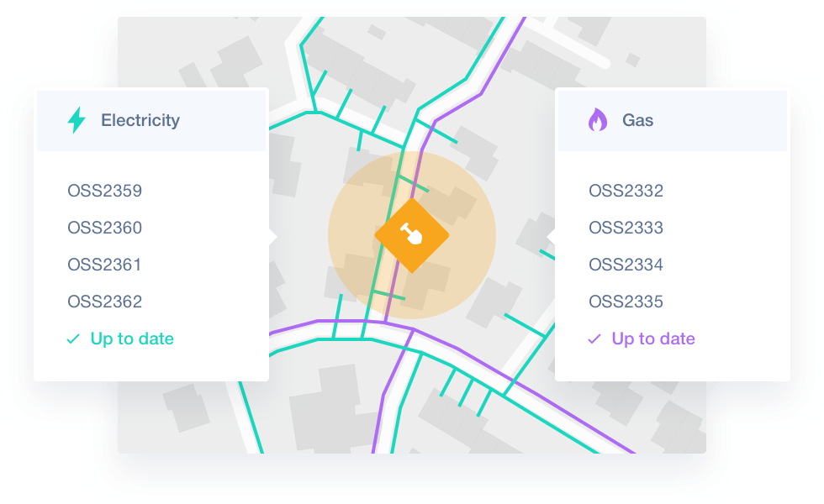Select gas record OSS2333
Image resolution: width=824 pixels, height=504 pixels.
click(x=626, y=228)
